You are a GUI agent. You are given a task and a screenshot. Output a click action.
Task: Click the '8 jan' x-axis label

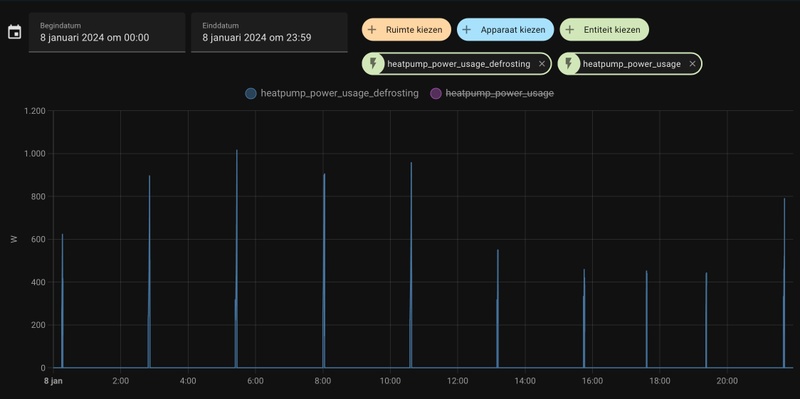pos(53,381)
